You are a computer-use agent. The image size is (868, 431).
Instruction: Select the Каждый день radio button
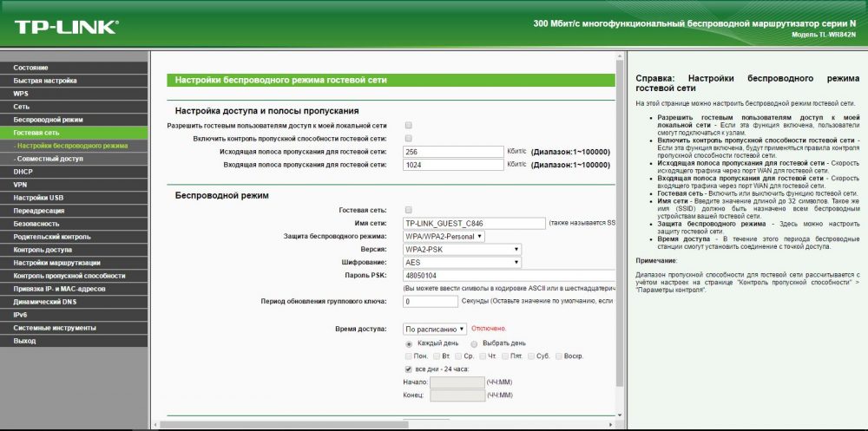click(x=409, y=343)
